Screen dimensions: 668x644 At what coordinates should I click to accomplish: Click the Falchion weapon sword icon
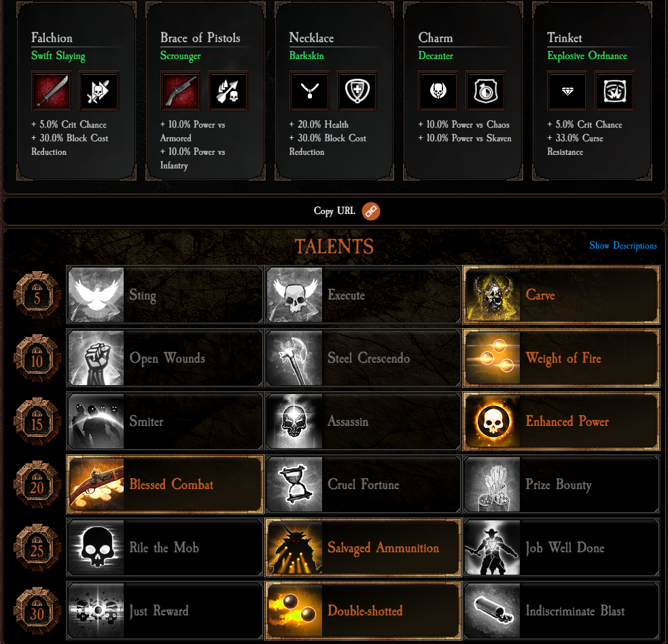(x=51, y=91)
